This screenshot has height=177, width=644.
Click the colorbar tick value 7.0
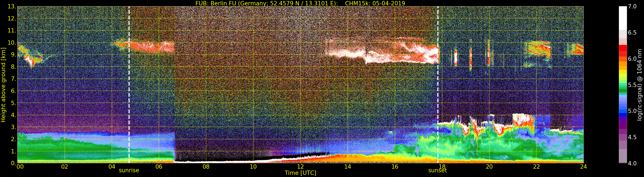632,6
